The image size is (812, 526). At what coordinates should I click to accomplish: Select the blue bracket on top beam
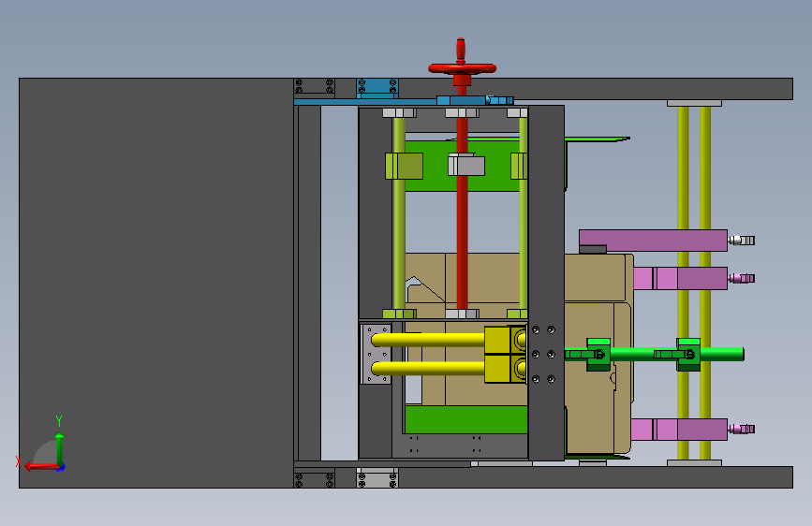377,87
